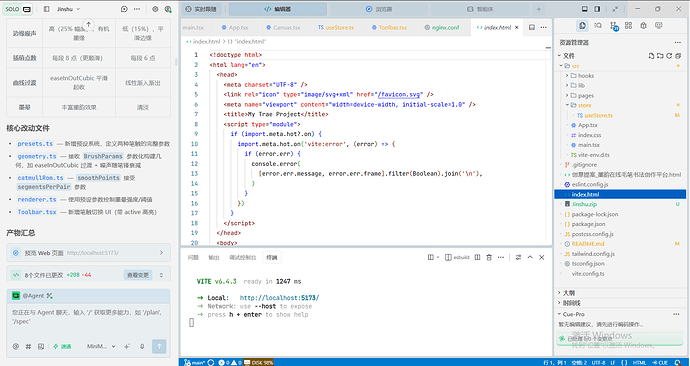Click the 查看变更 button
Image resolution: width=690 pixels, height=366 pixels.
tap(138, 275)
